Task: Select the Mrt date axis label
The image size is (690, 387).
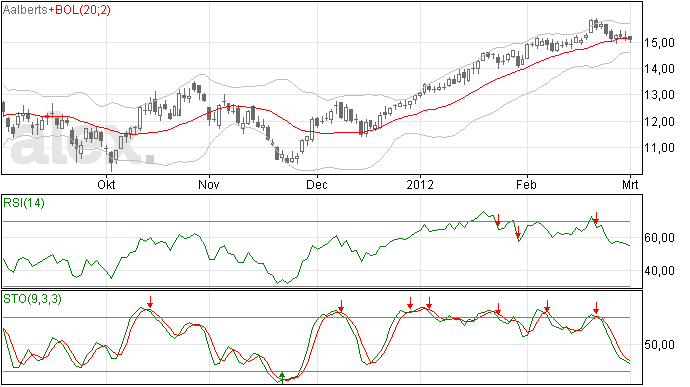Action: point(630,184)
